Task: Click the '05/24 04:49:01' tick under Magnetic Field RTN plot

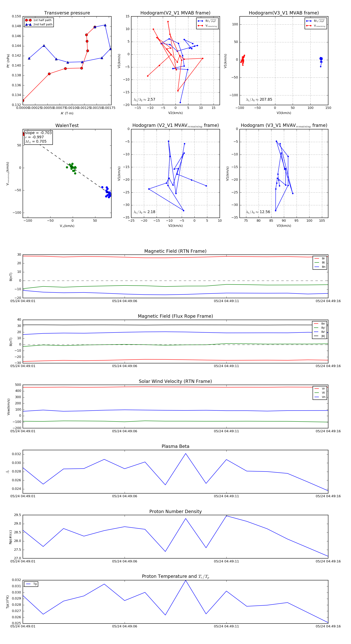Action: (x=23, y=301)
